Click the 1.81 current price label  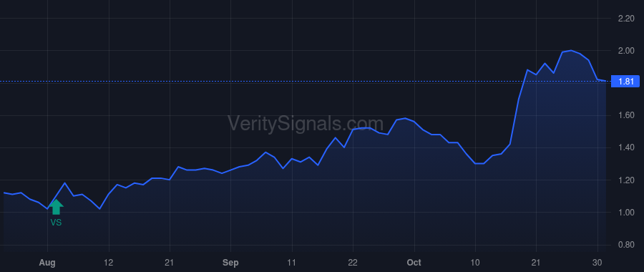tap(625, 82)
